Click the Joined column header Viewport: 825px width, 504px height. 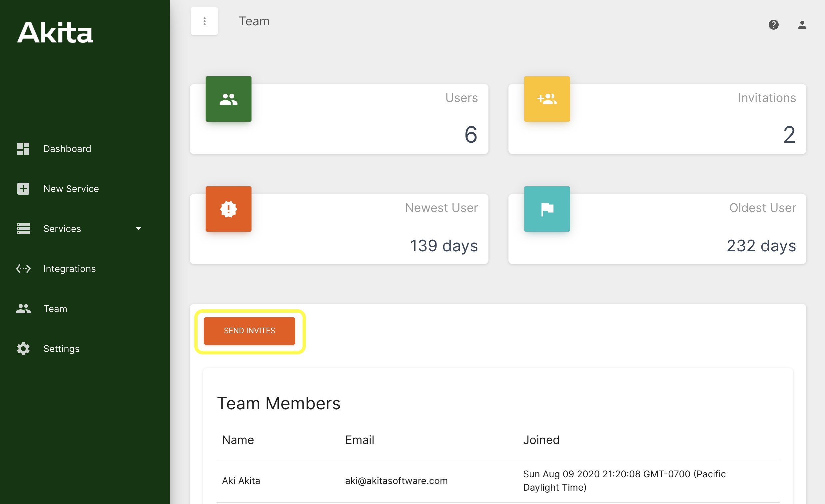[541, 440]
